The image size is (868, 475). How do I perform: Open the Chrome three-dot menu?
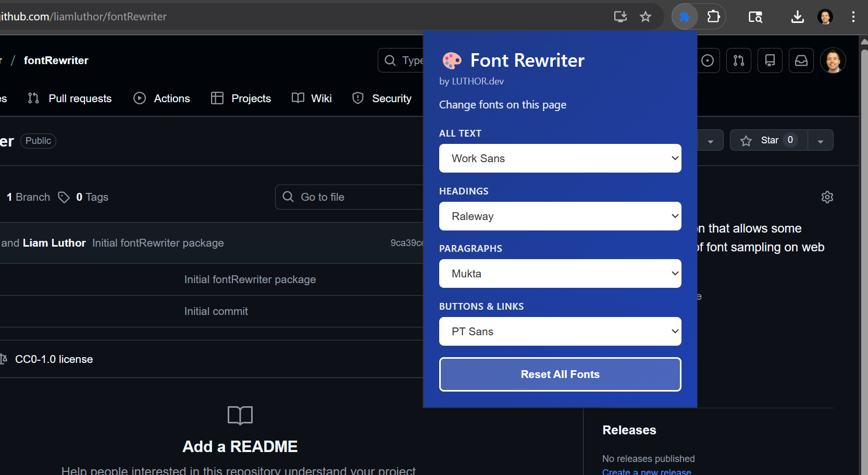[853, 17]
